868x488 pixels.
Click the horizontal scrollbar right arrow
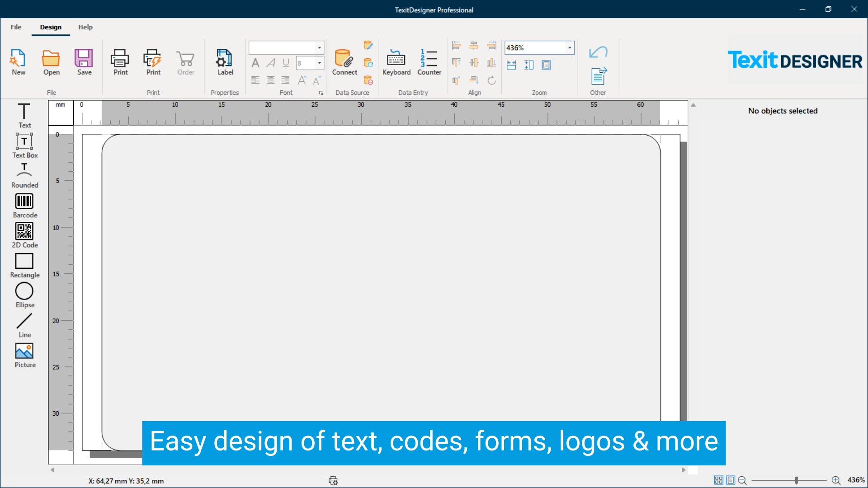[684, 470]
